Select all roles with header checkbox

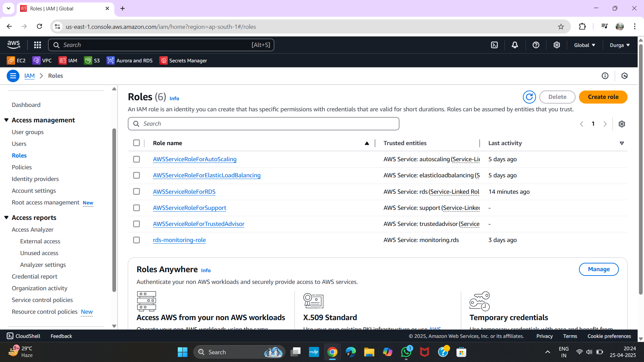tap(137, 143)
